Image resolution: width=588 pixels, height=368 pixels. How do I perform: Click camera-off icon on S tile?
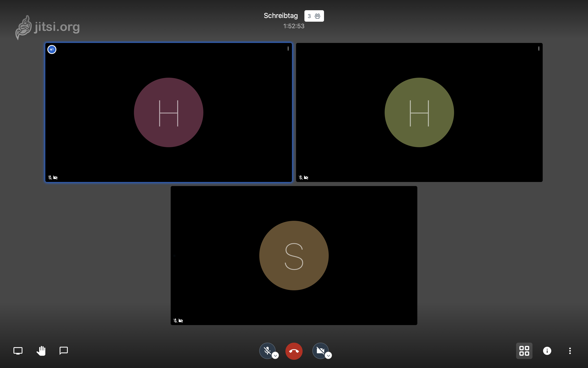tap(181, 321)
